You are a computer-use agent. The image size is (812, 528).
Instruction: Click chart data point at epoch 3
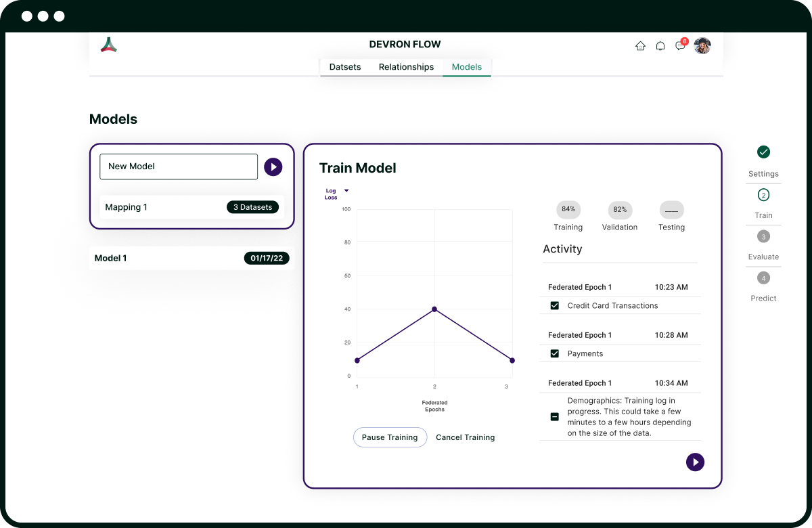coord(512,360)
